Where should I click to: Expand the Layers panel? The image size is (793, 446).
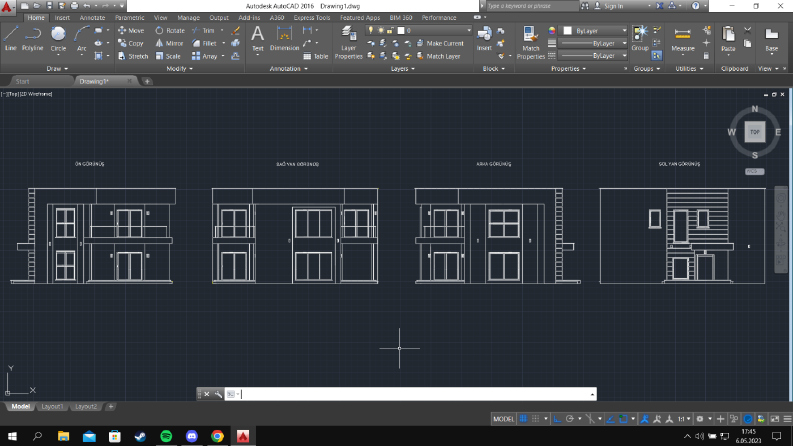click(x=403, y=69)
